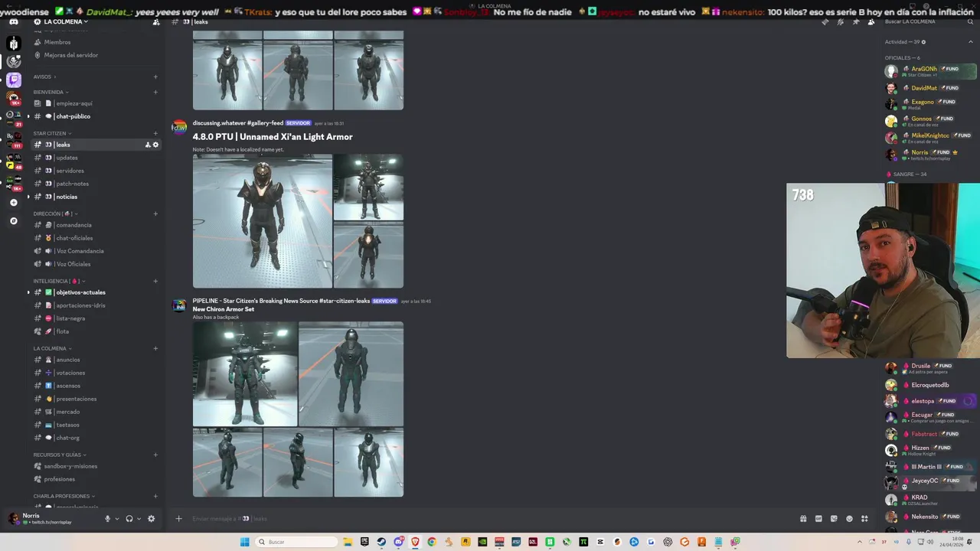This screenshot has height=551, width=980.
Task: Click the Windows taskbar Buscar search box
Action: coord(297,542)
